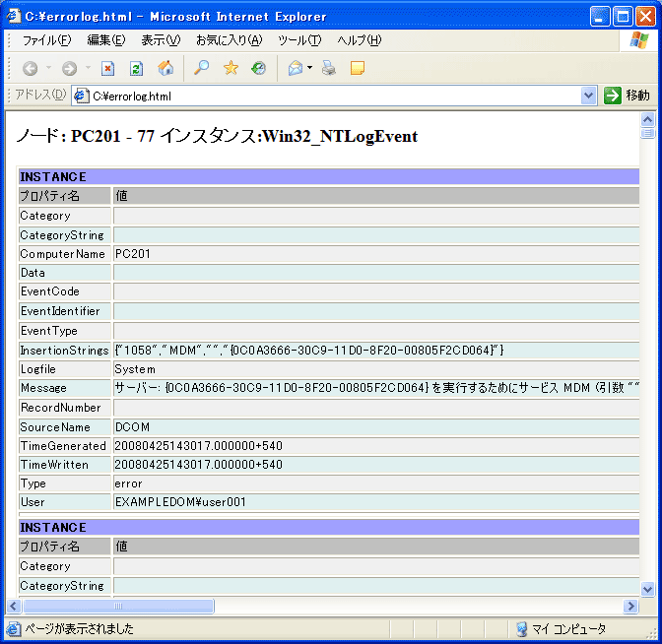The width and height of the screenshot is (662, 644).
Task: Open the ツール(T) menu
Action: [299, 40]
